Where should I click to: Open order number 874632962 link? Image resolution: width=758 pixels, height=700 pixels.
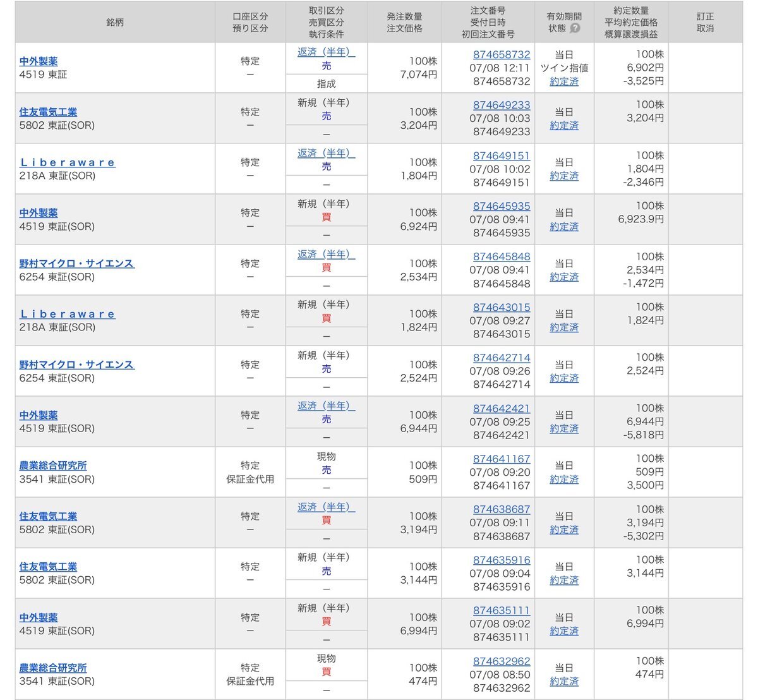click(502, 661)
